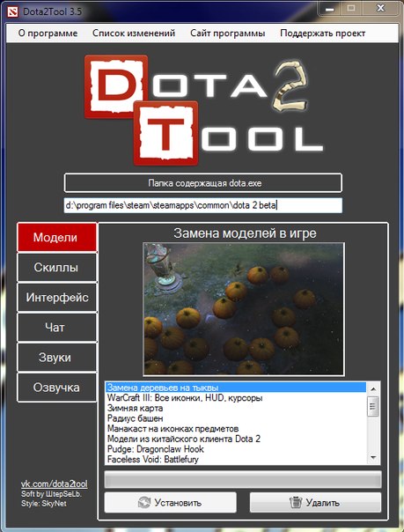The height and width of the screenshot is (532, 404).
Task: Click the list scrollbar down arrow
Action: click(373, 458)
